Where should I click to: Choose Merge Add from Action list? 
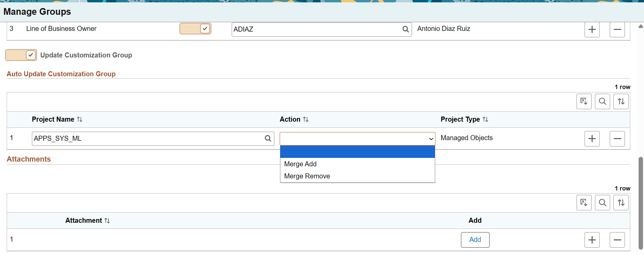[357, 164]
